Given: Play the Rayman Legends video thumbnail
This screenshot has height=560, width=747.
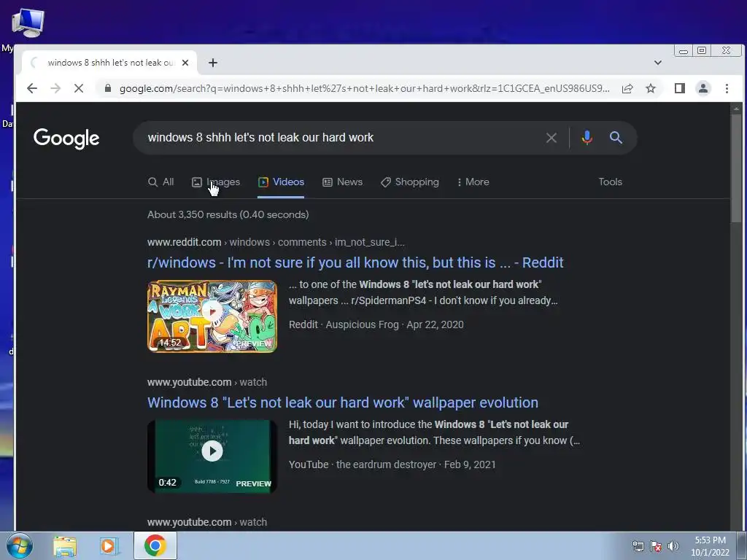Looking at the screenshot, I should [212, 316].
